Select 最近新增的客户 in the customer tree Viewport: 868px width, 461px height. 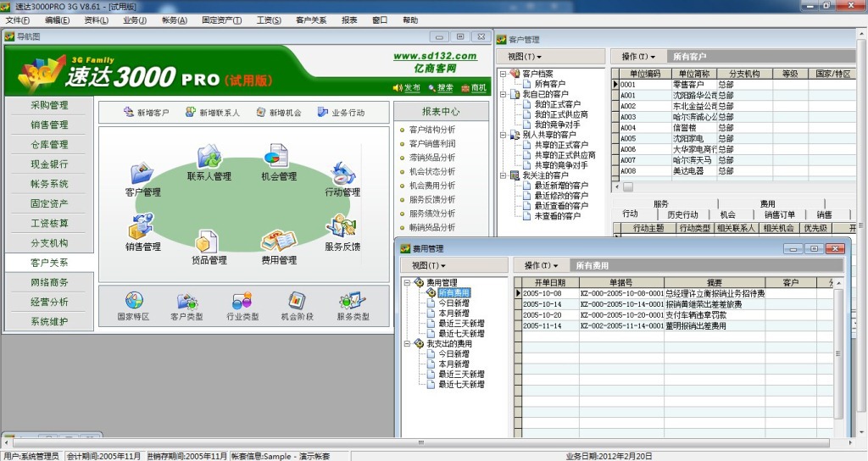click(561, 186)
